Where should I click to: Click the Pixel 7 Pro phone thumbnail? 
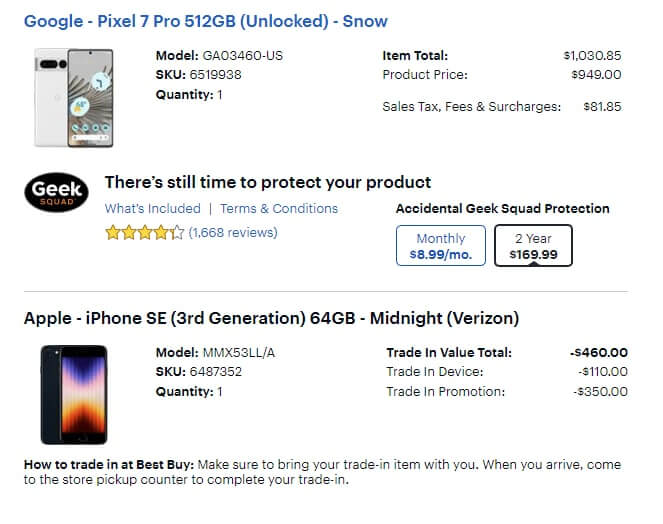coord(74,97)
